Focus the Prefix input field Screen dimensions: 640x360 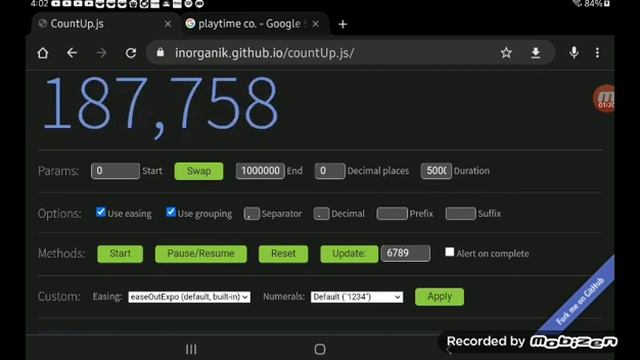(x=392, y=213)
